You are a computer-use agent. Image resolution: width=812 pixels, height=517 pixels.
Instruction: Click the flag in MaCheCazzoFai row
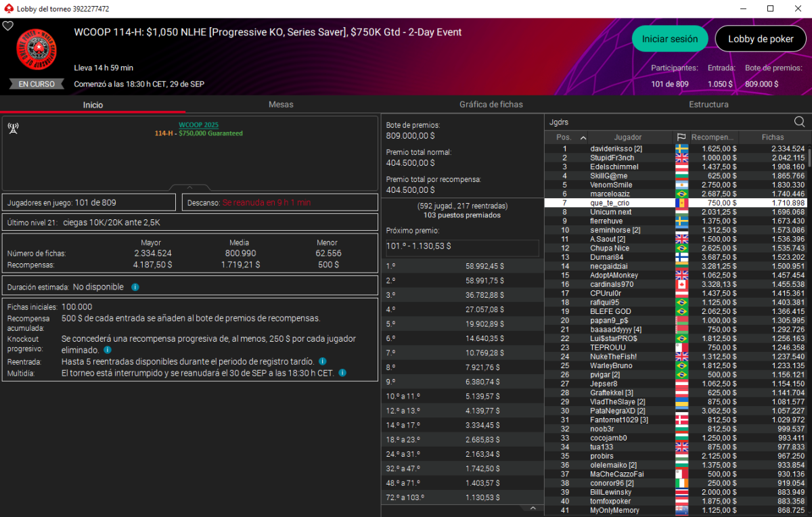coord(681,474)
